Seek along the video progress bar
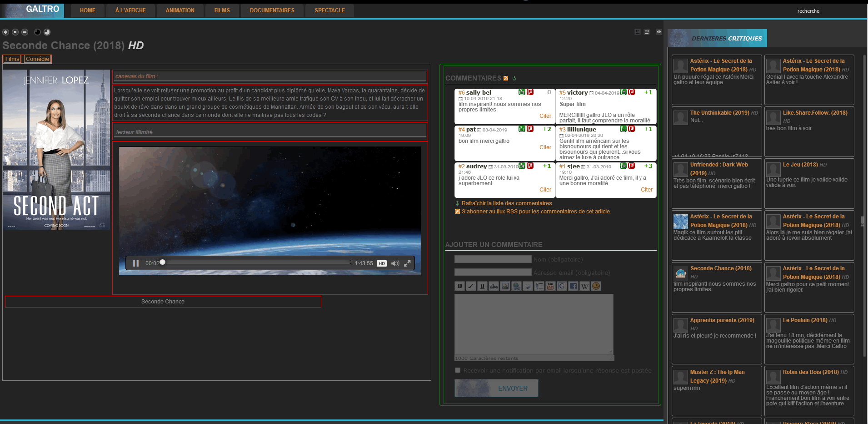Image resolution: width=868 pixels, height=424 pixels. point(257,262)
